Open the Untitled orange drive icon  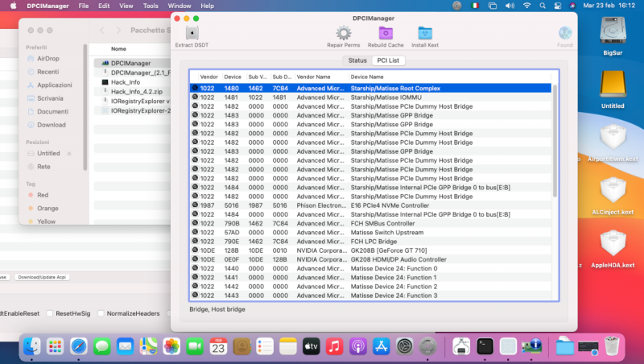click(613, 86)
